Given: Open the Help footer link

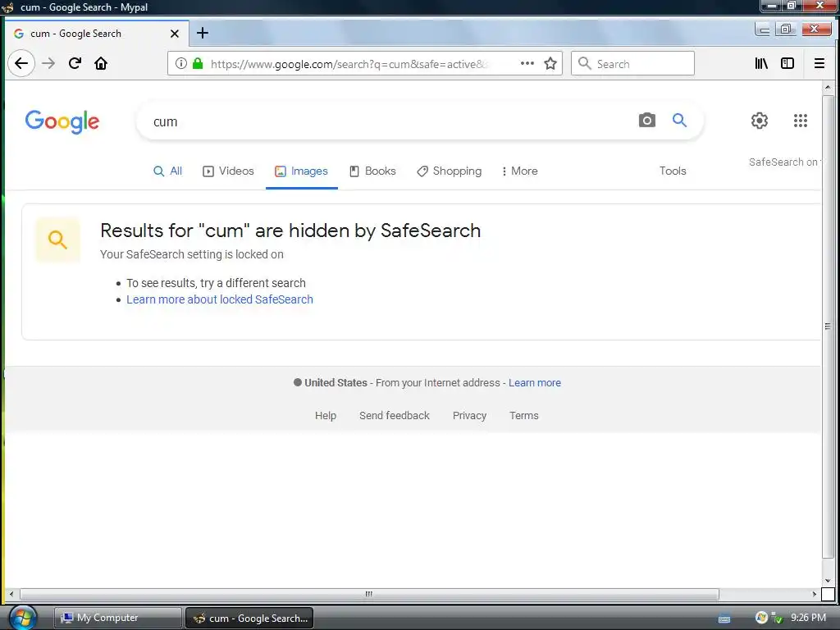Looking at the screenshot, I should pos(325,416).
